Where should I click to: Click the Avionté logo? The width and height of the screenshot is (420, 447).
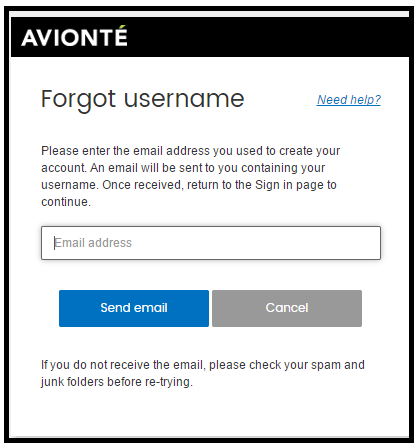(x=74, y=36)
